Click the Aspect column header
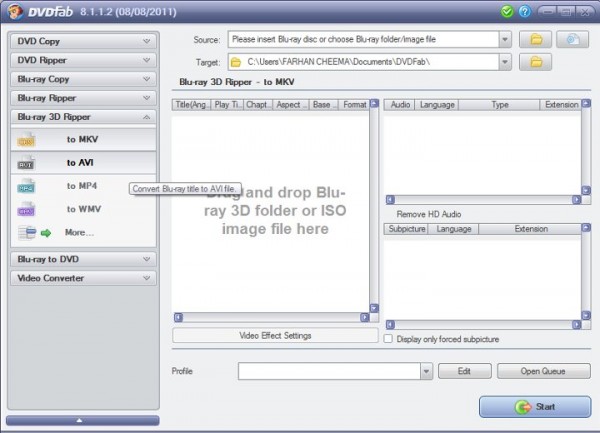Screen dimensions: 600x433 (x=290, y=104)
